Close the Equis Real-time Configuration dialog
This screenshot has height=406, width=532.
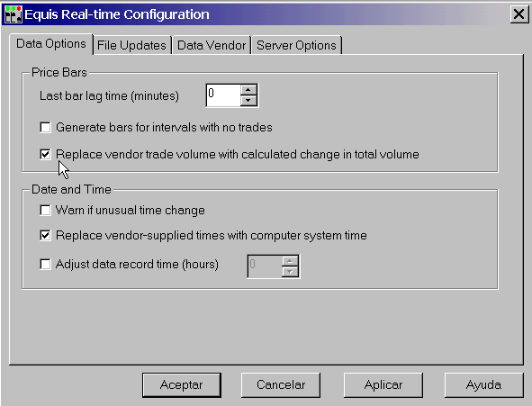(519, 14)
